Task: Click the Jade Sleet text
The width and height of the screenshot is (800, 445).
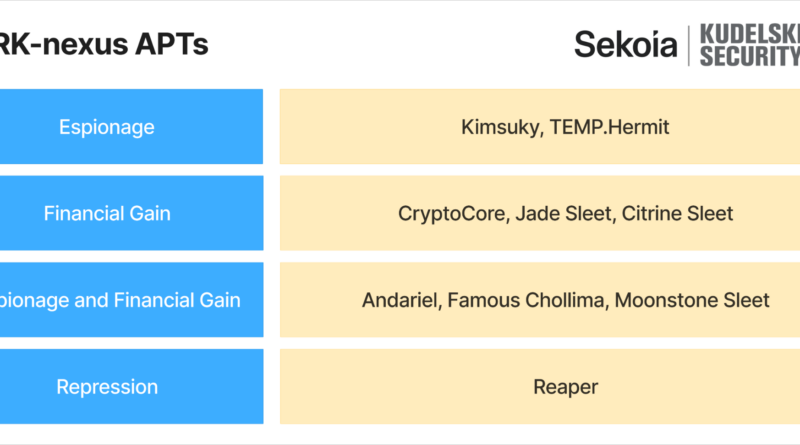Action: point(563,213)
